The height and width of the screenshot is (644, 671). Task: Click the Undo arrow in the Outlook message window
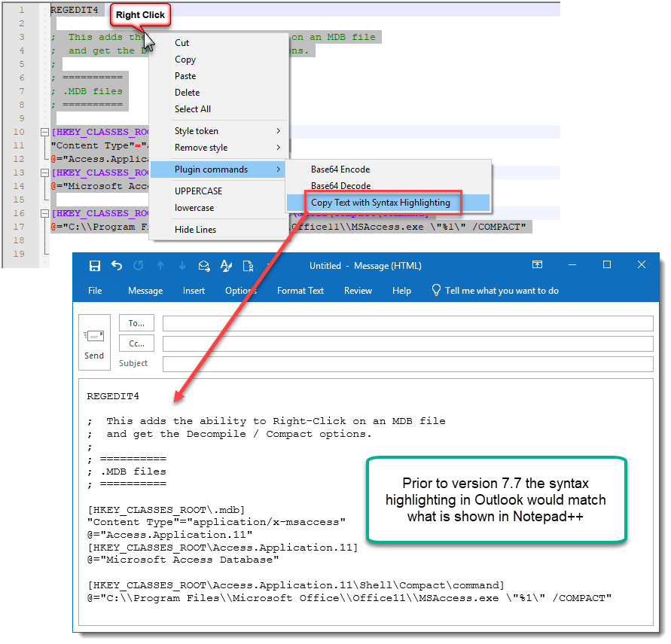tap(117, 266)
